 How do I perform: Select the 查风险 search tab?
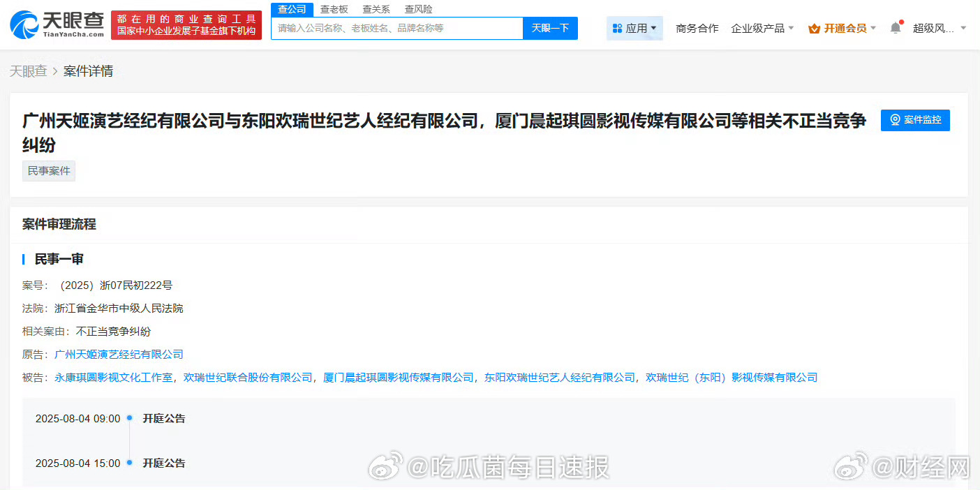[x=418, y=9]
